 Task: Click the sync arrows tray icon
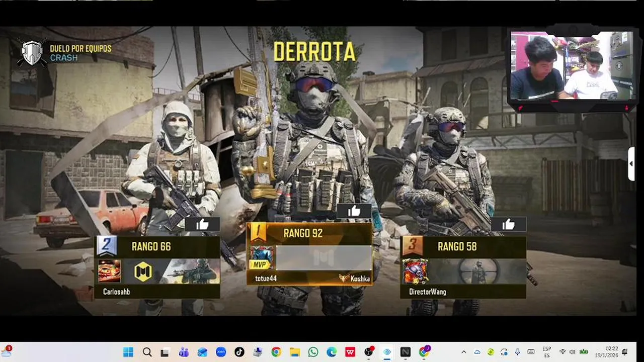pos(504,352)
